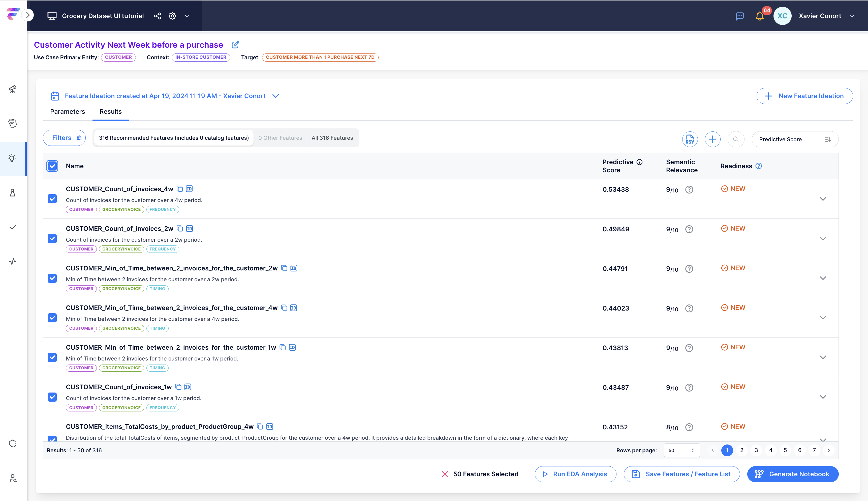Viewport: 868px width, 501px height.
Task: Click the XC user avatar
Action: tap(782, 16)
